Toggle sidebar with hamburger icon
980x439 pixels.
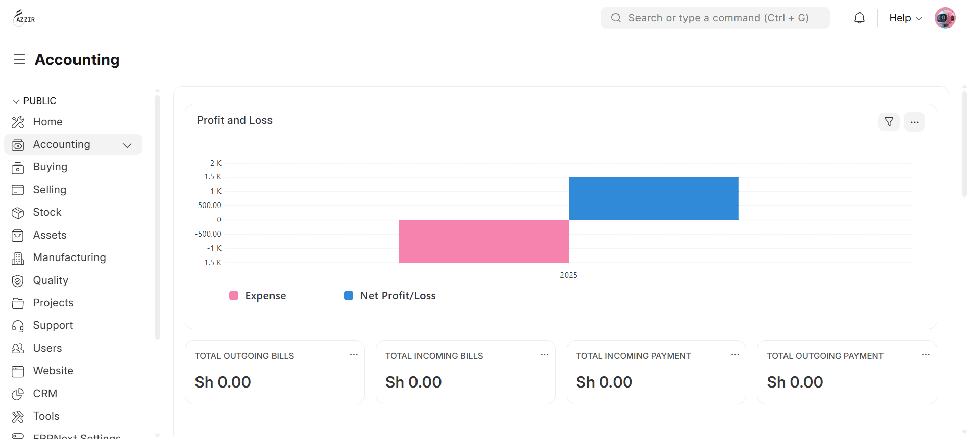(19, 60)
